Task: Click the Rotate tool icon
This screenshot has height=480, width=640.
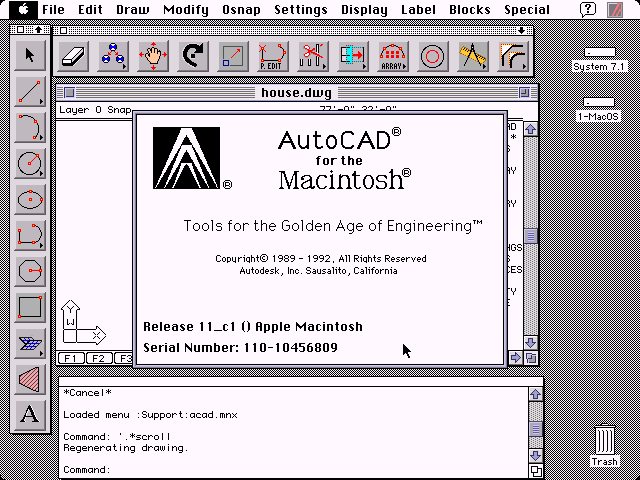Action: (x=193, y=56)
